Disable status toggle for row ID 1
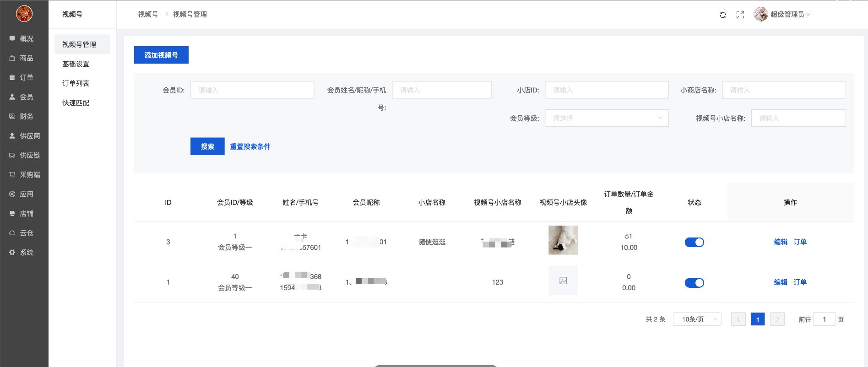This screenshot has width=868, height=367. coord(694,283)
